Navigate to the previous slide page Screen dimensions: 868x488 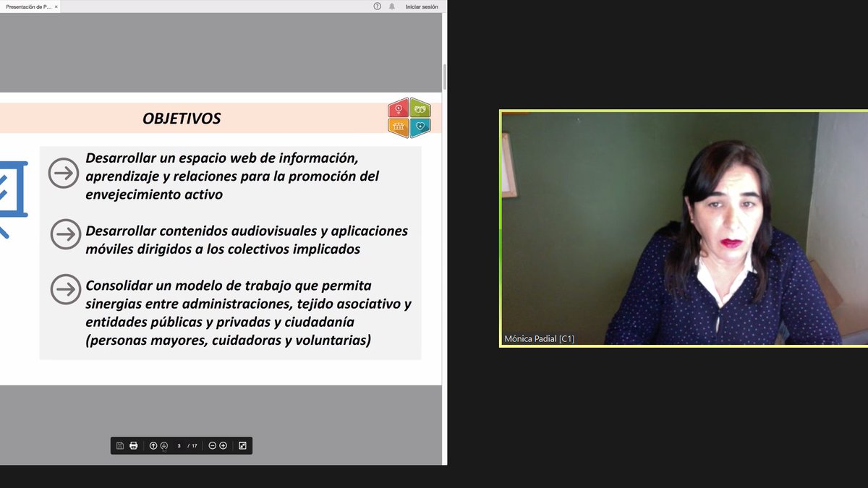click(x=153, y=445)
